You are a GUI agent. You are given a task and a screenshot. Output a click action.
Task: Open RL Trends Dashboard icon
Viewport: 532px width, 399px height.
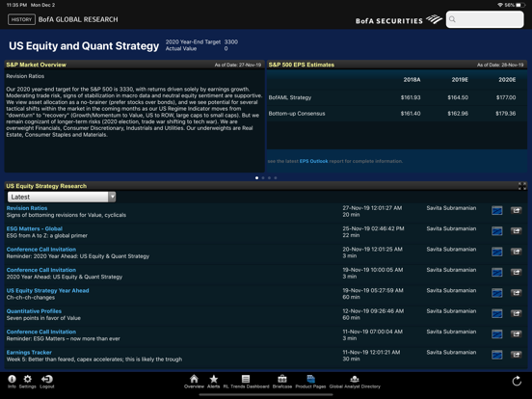tap(246, 379)
